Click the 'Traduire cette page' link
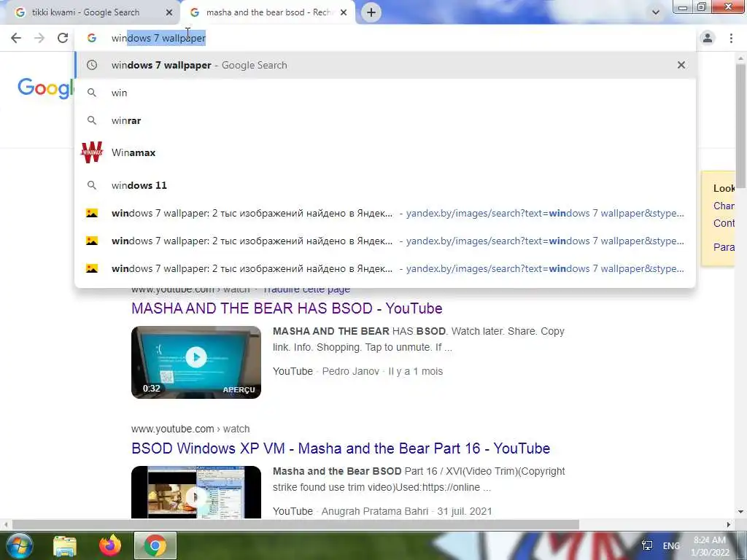Viewport: 747px width, 560px height. (x=306, y=289)
